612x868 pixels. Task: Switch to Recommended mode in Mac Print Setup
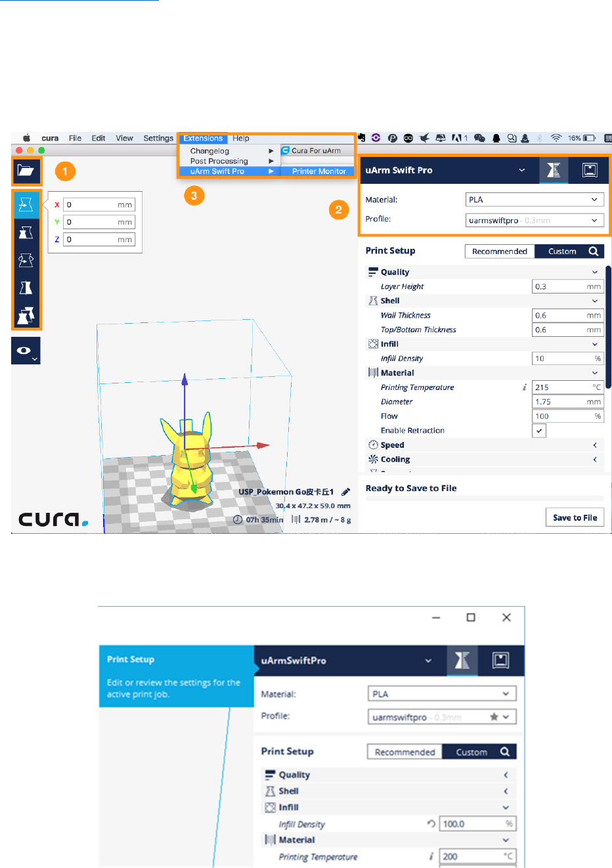click(x=500, y=251)
